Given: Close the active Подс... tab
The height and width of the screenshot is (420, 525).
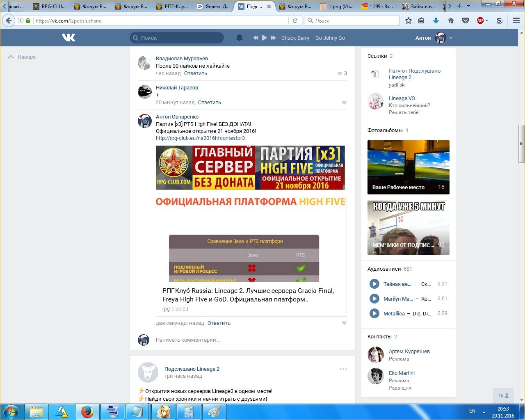Looking at the screenshot, I should pyautogui.click(x=269, y=7).
